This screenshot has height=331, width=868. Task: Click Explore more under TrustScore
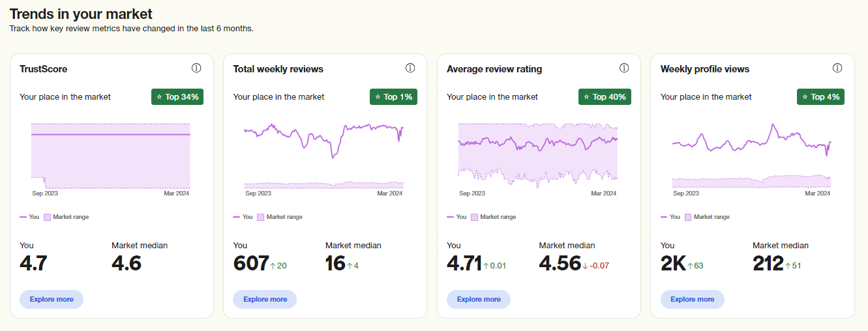[52, 299]
